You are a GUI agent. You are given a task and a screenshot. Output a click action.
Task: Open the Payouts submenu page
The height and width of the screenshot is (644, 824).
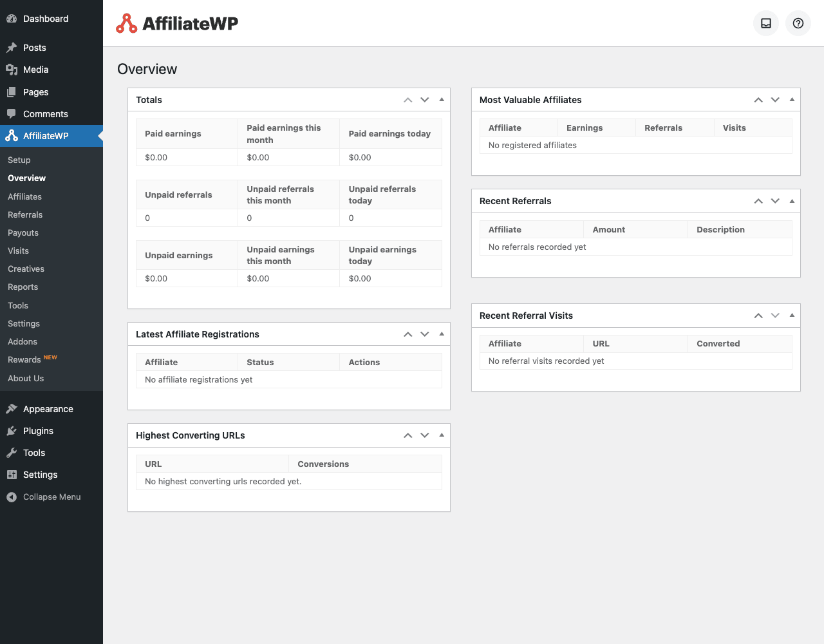tap(51, 232)
